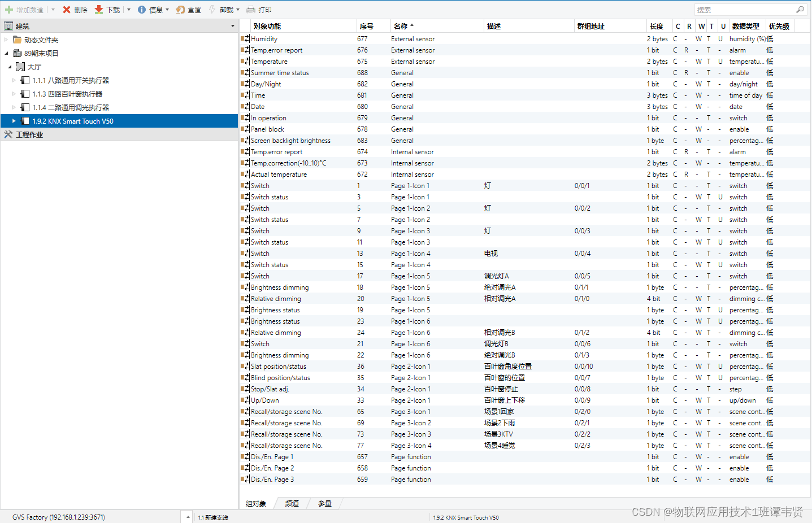This screenshot has height=523, width=812.
Task: Click the red X 删除 delete icon
Action: pyautogui.click(x=67, y=10)
